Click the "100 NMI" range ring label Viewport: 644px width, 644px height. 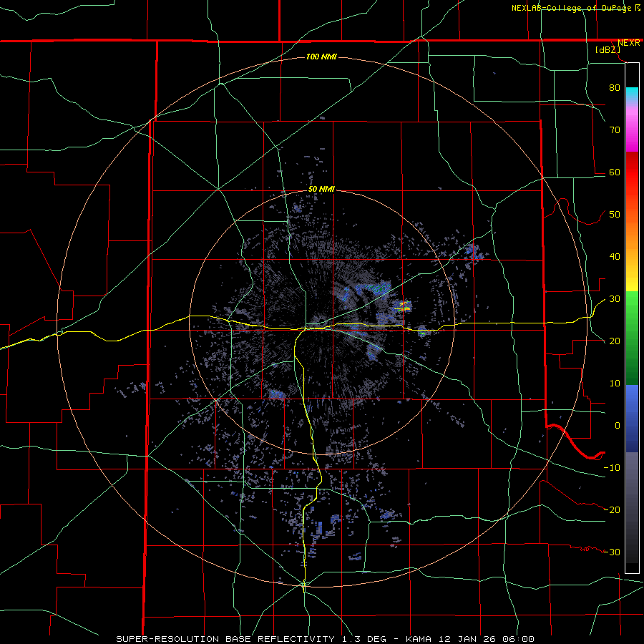(x=321, y=57)
